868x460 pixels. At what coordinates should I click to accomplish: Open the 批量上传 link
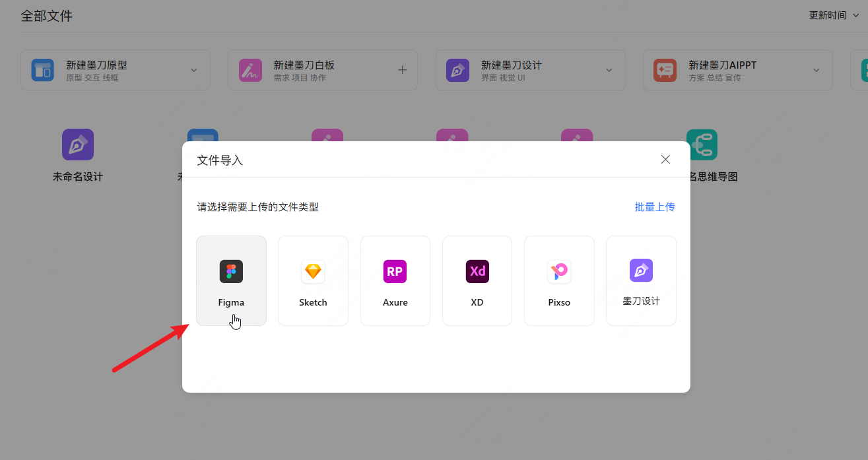click(655, 207)
